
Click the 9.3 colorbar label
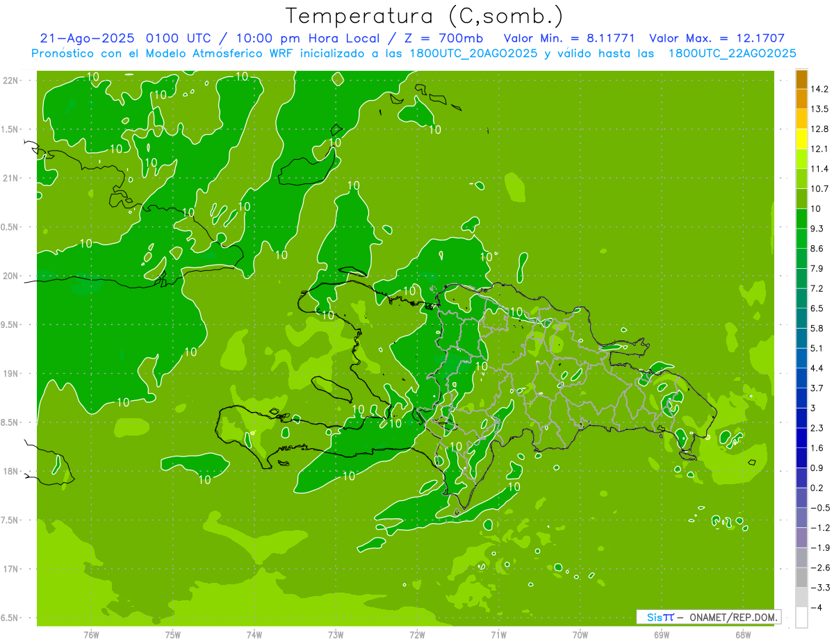pyautogui.click(x=817, y=229)
